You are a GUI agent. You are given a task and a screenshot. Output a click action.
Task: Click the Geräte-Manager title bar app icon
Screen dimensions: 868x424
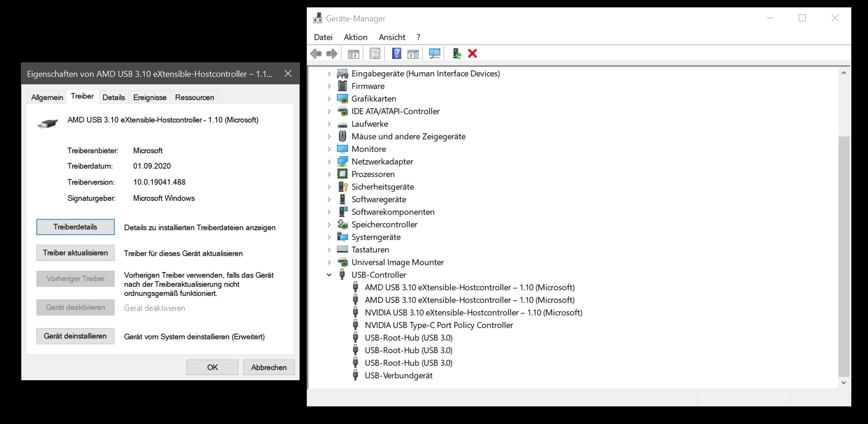tap(318, 18)
